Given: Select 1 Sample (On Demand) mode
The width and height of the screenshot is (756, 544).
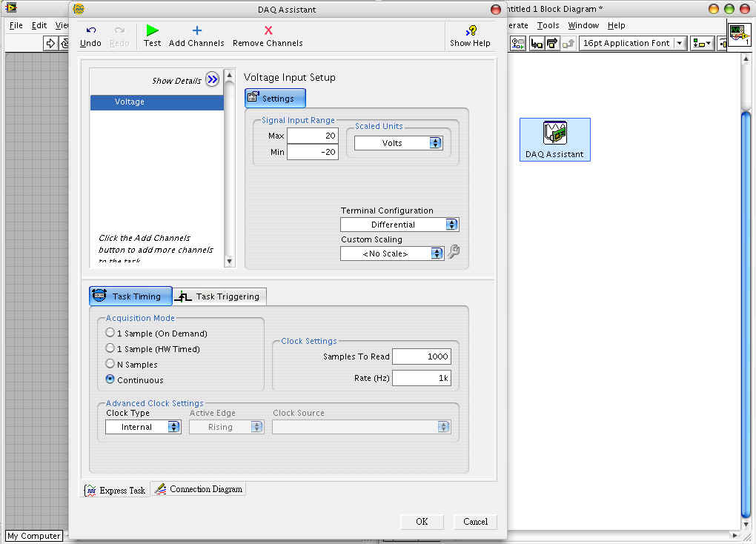Looking at the screenshot, I should tap(110, 332).
